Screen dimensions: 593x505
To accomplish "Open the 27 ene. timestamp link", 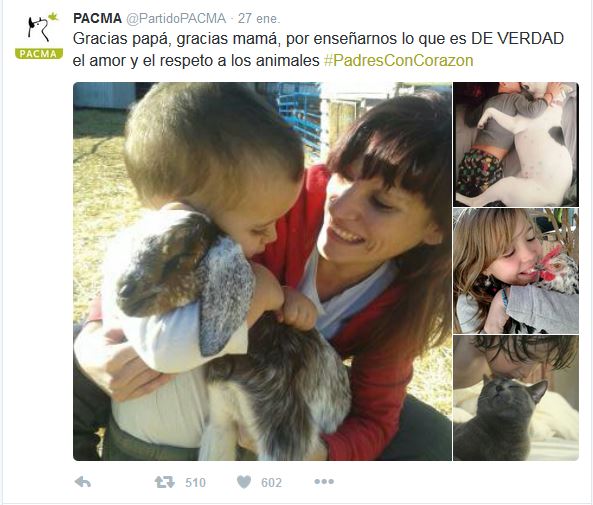I will (x=259, y=19).
